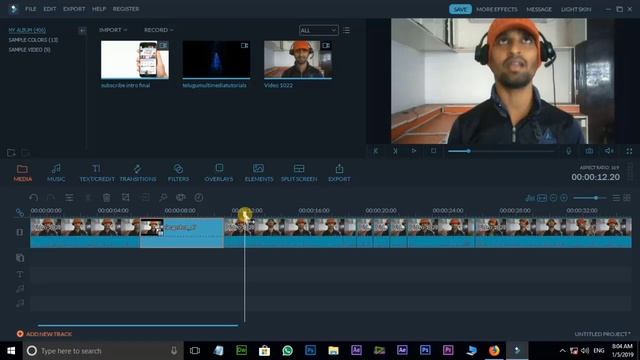Open preview in full screen

coord(629,151)
